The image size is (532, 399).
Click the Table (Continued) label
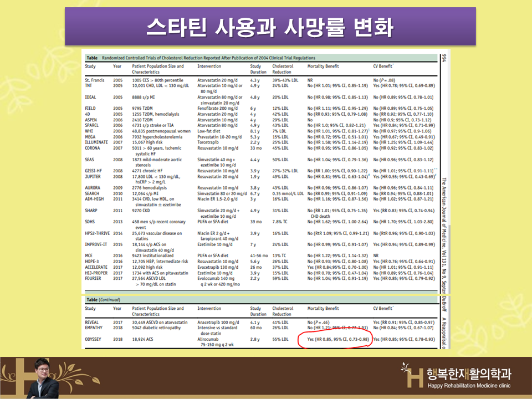point(103,300)
